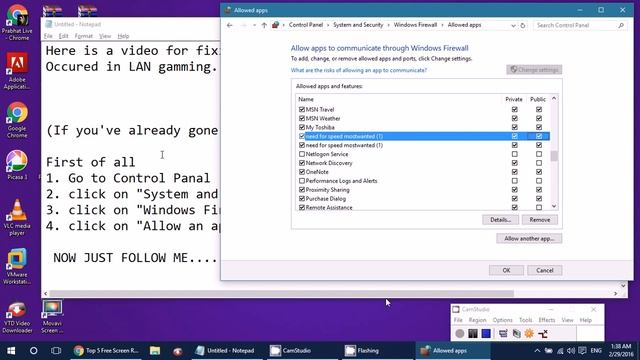Expand chevron after Control Panel breadcrumb
The height and width of the screenshot is (360, 640).
(328, 25)
